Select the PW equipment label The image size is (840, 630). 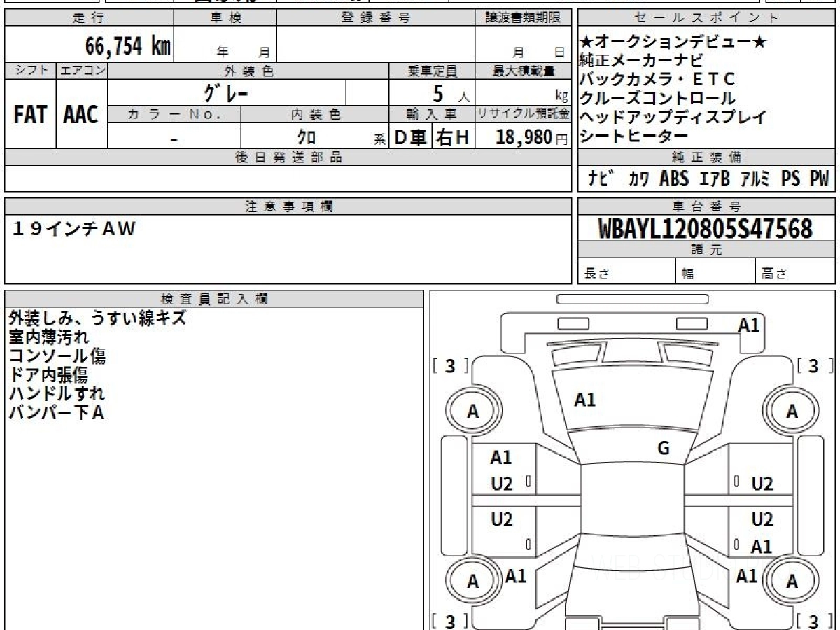click(819, 178)
